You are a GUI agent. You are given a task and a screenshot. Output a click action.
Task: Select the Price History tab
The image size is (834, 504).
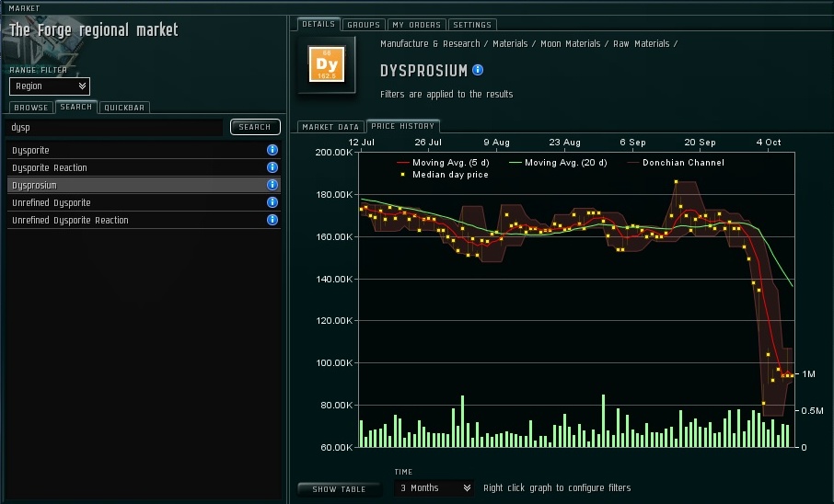tap(403, 126)
